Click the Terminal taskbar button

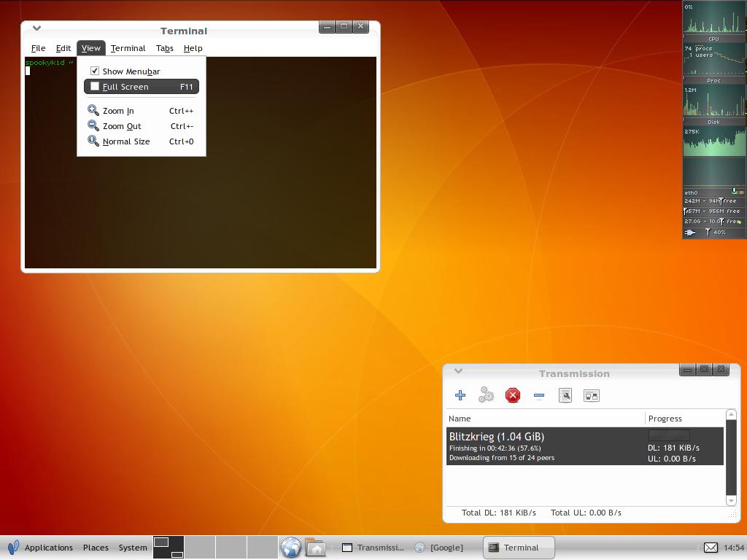519,548
